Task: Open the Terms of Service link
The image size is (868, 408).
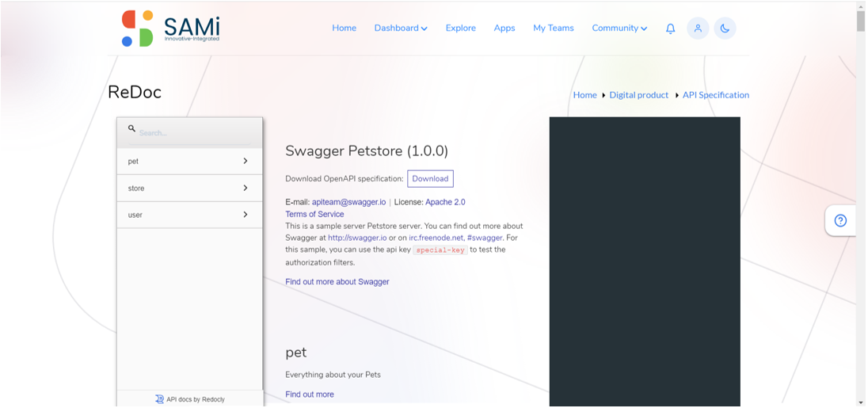Action: [x=314, y=214]
